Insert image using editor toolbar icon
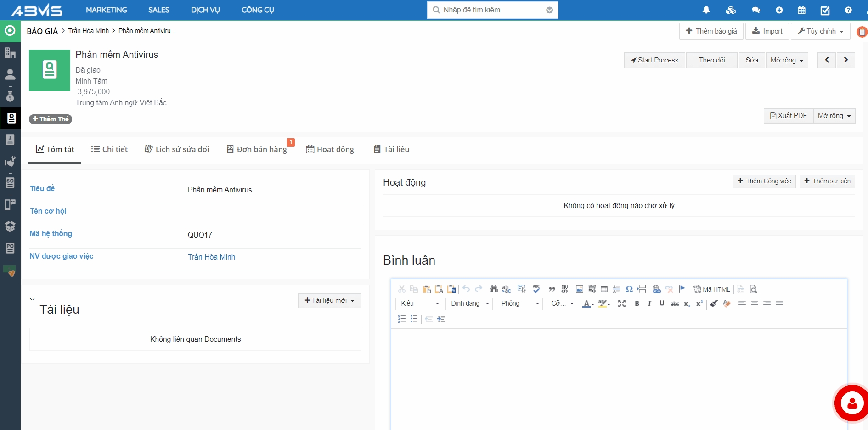The height and width of the screenshot is (430, 868). 579,289
